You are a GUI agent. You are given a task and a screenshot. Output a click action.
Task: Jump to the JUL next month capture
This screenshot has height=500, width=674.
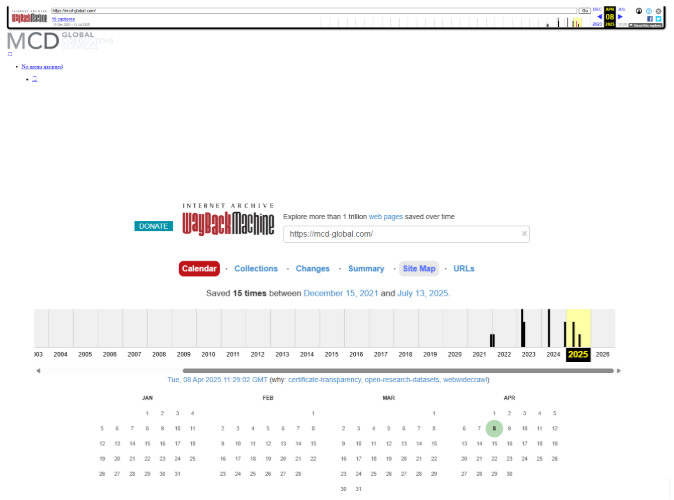click(622, 9)
